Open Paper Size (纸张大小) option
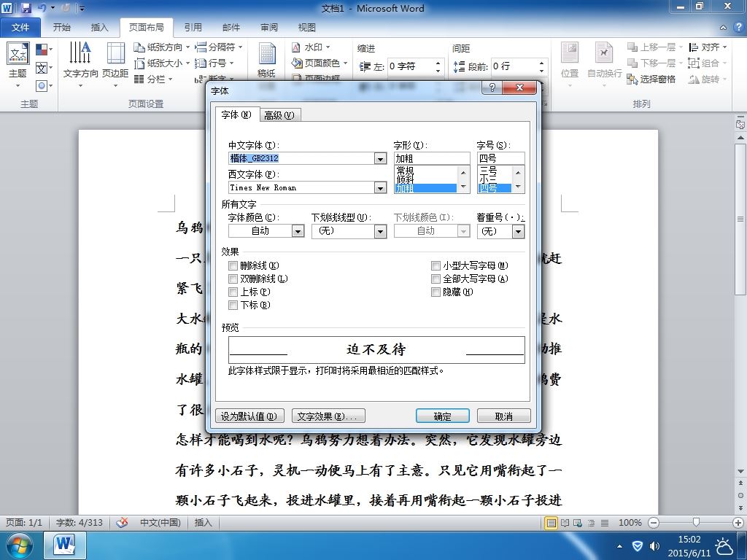747x560 pixels. tap(161, 63)
